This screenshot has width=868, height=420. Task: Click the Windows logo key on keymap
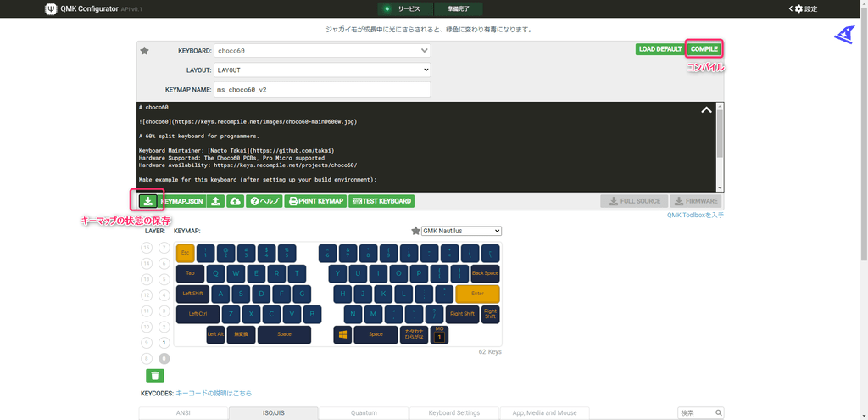pos(342,334)
